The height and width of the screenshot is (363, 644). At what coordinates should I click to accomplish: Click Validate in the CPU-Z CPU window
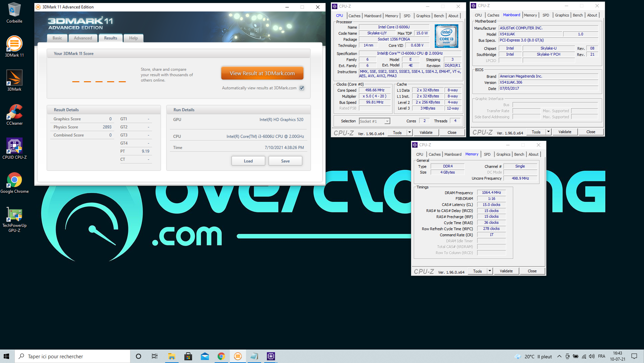click(x=426, y=132)
